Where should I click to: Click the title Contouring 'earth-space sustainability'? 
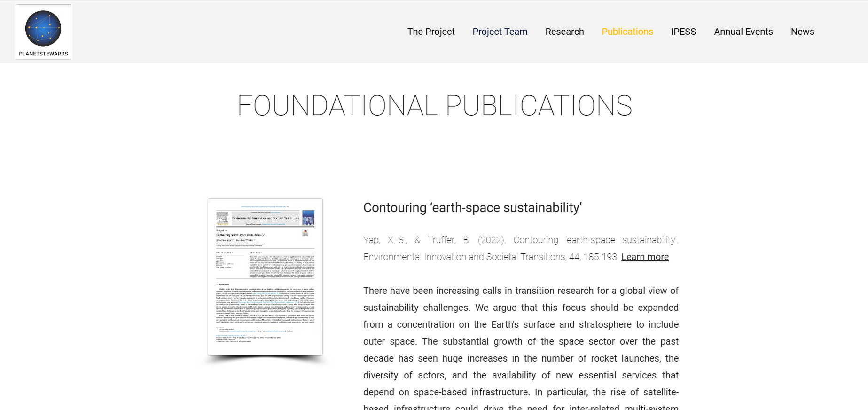click(x=472, y=208)
